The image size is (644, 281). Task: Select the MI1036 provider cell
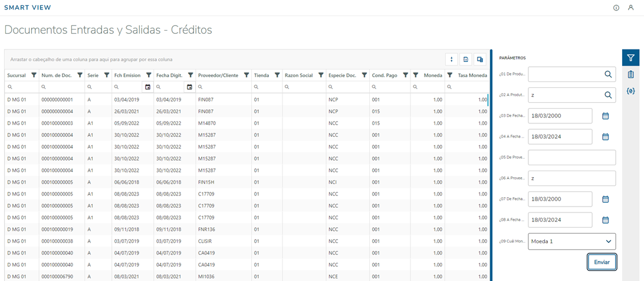coord(224,276)
